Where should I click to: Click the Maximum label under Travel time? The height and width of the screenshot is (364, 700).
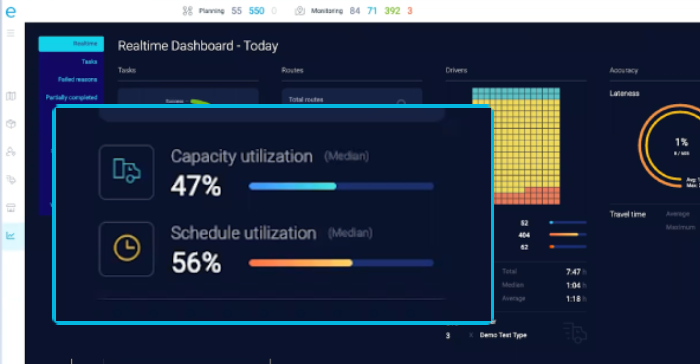click(680, 227)
